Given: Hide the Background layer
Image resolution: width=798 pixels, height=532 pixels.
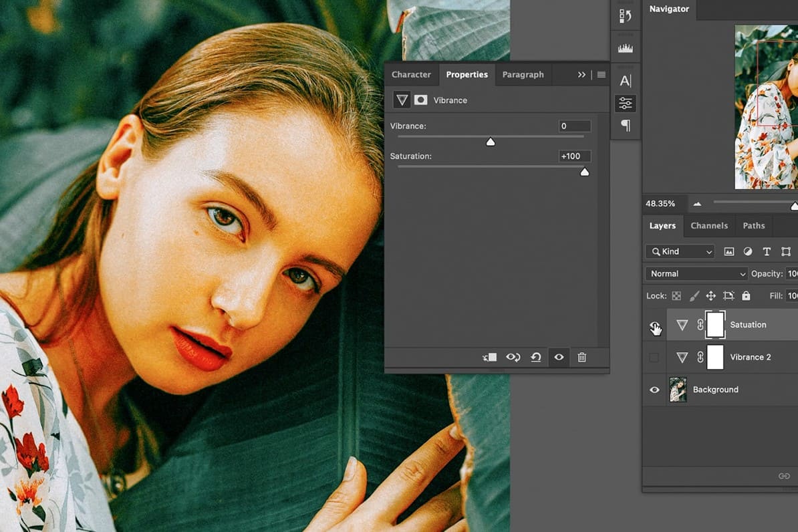Looking at the screenshot, I should click(654, 390).
